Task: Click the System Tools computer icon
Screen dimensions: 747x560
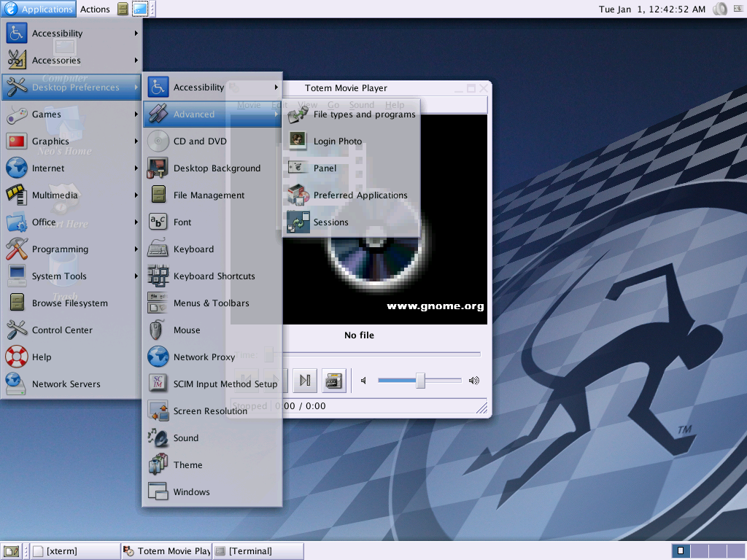Action: point(16,276)
